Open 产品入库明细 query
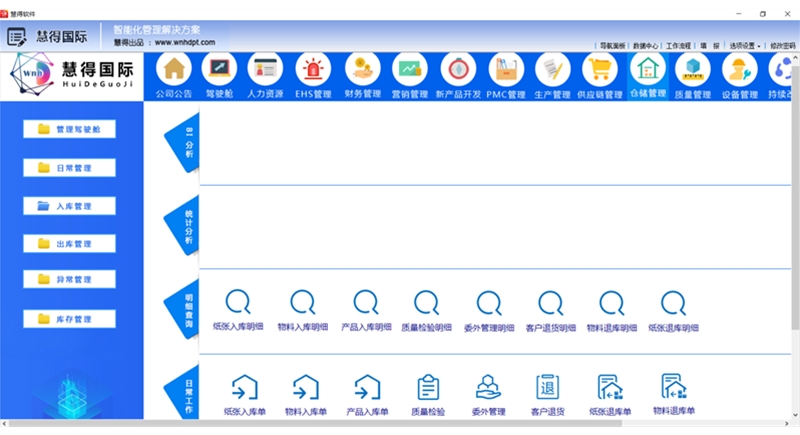 tap(366, 310)
